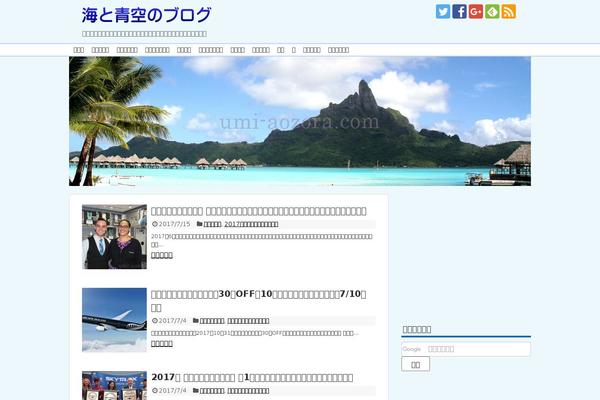Open the post title containing 30%OFF
This screenshot has height=400, width=600.
pos(259,300)
